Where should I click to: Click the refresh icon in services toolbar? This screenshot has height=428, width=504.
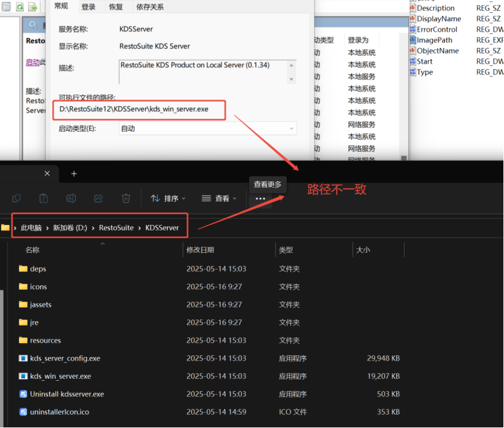(20, 7)
